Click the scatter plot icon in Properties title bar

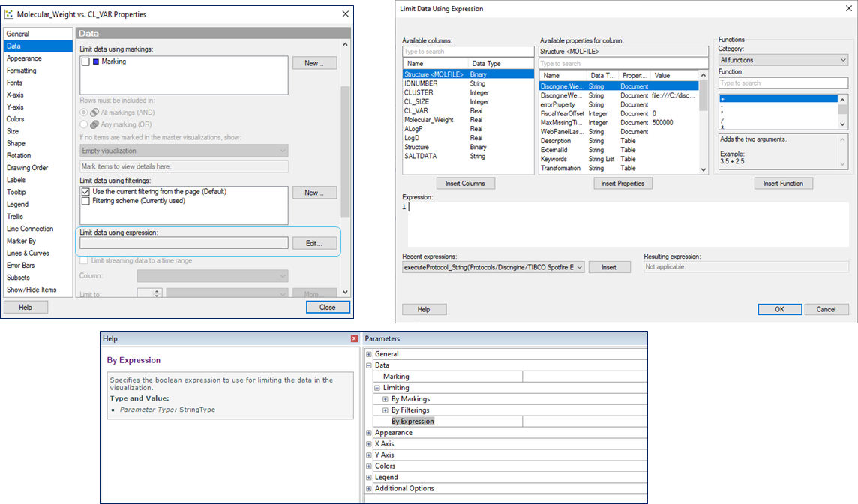click(x=9, y=14)
